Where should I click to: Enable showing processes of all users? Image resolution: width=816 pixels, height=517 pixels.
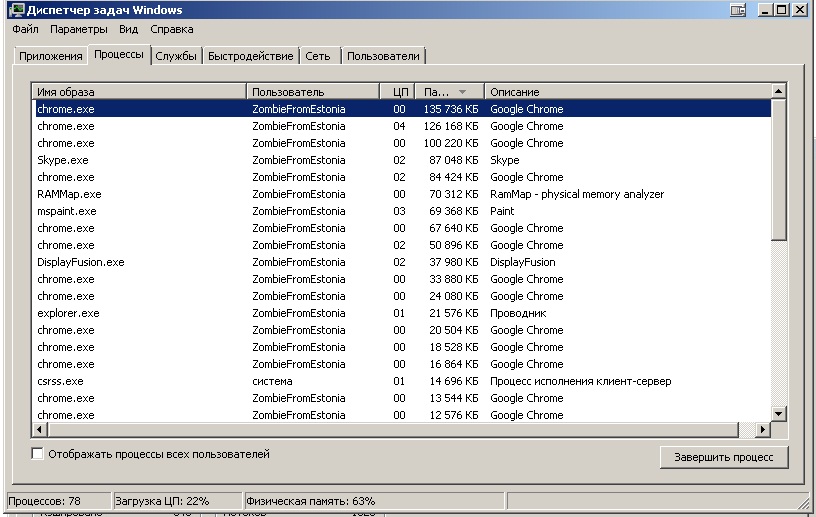point(37,453)
